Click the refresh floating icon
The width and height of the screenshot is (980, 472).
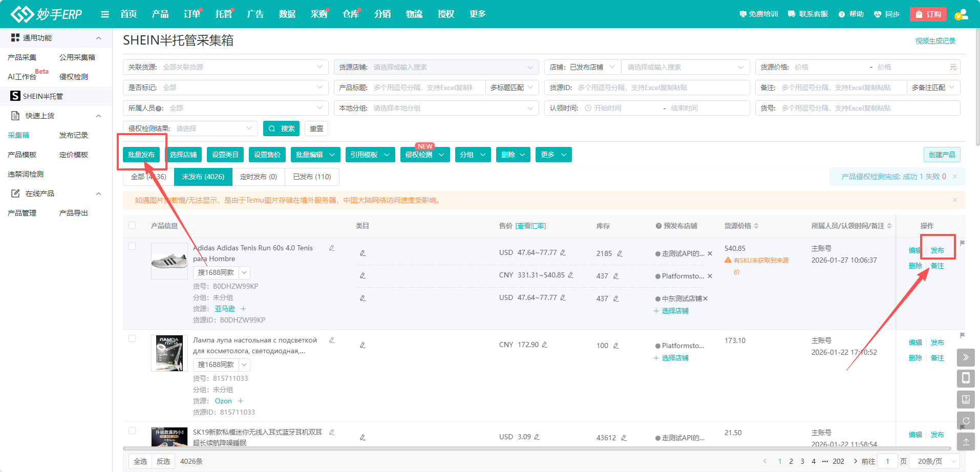(965, 420)
